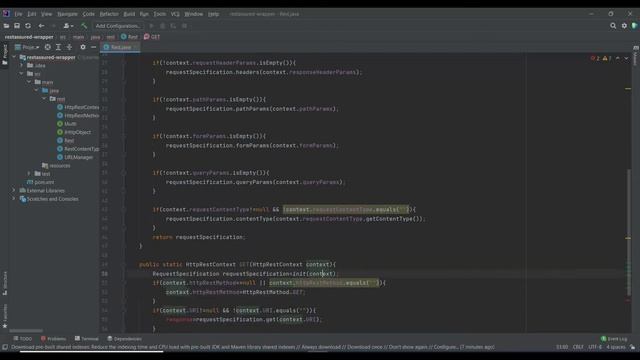Open Project panel gear options
The height and width of the screenshot is (360, 640).
83,47
